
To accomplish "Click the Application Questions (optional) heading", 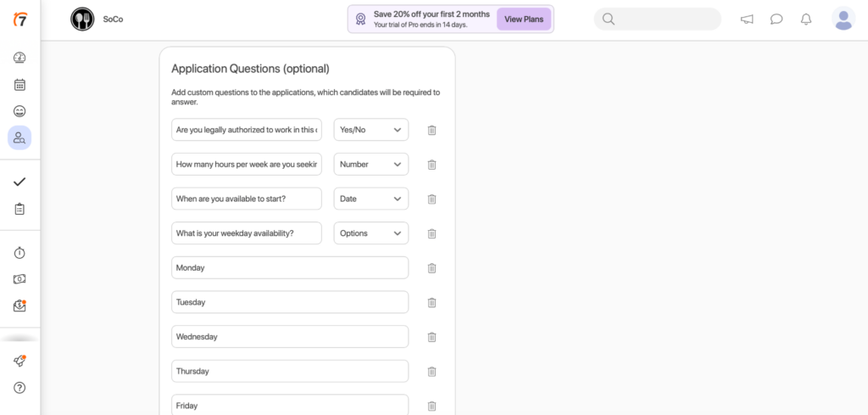I will tap(250, 69).
